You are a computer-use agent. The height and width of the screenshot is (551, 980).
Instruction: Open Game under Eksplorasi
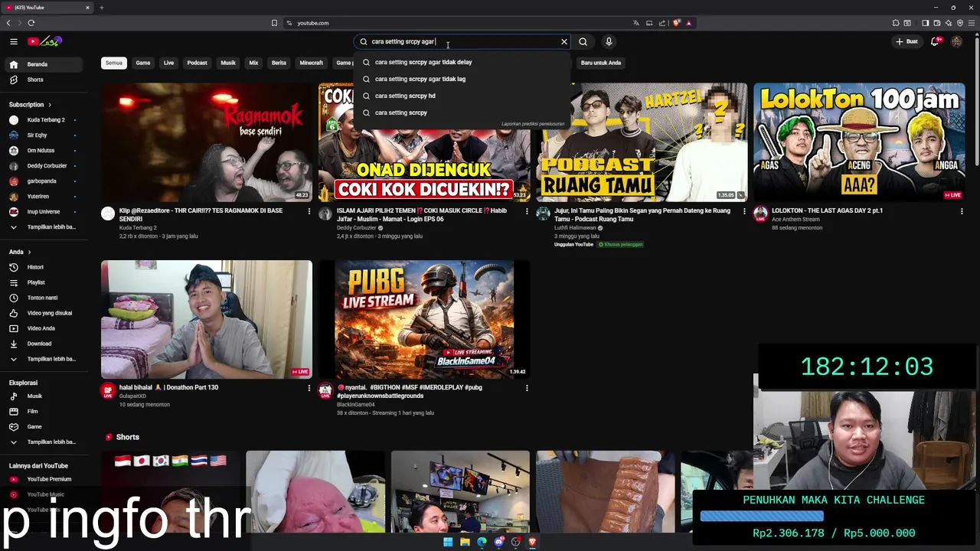(x=43, y=427)
